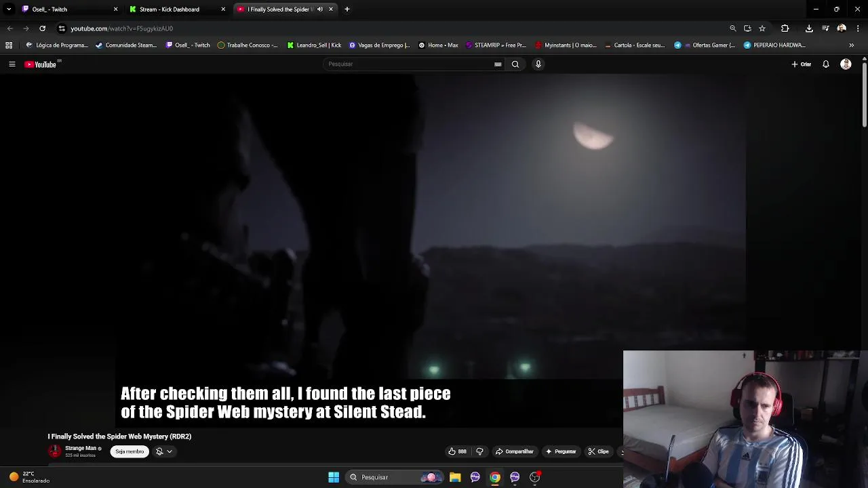Open the browser downloads icon
The height and width of the screenshot is (488, 868).
click(809, 28)
